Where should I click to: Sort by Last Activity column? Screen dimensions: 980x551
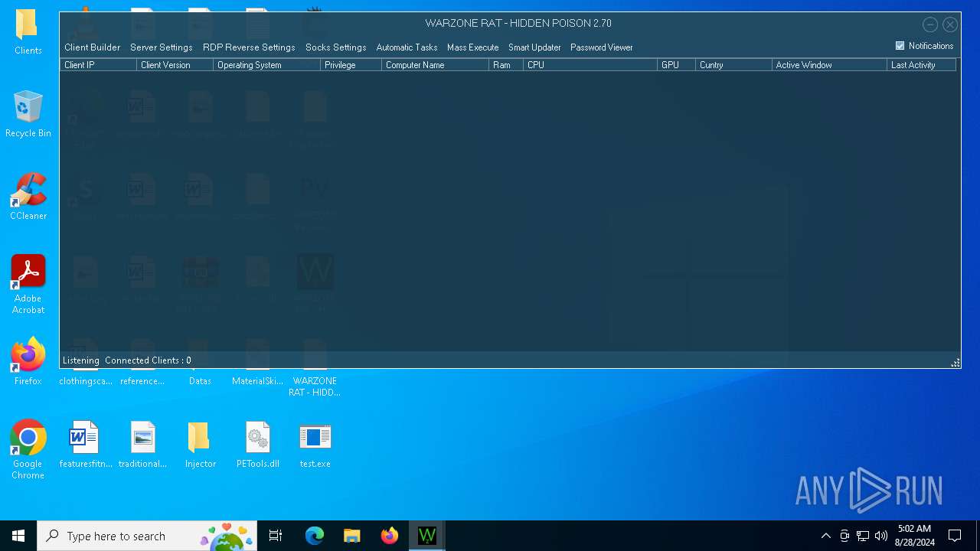point(922,65)
